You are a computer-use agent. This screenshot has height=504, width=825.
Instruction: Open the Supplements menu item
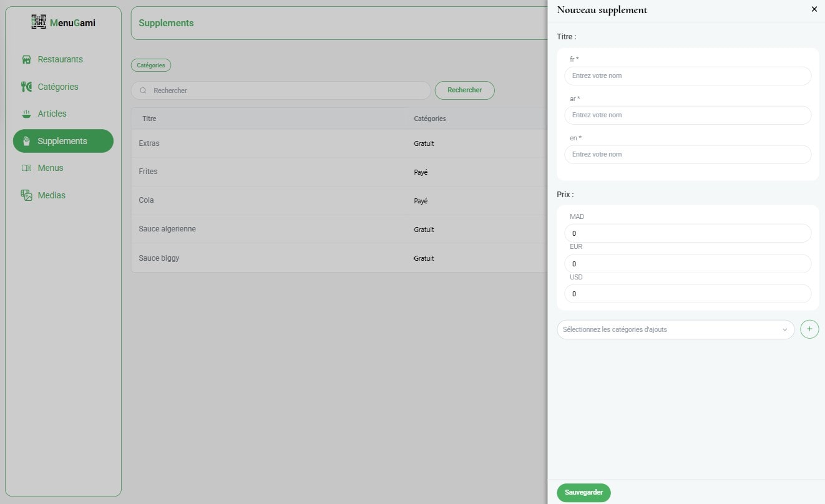point(63,141)
